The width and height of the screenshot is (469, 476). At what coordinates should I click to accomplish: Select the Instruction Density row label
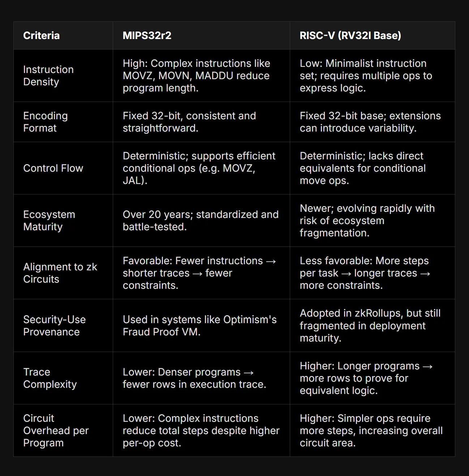point(48,76)
